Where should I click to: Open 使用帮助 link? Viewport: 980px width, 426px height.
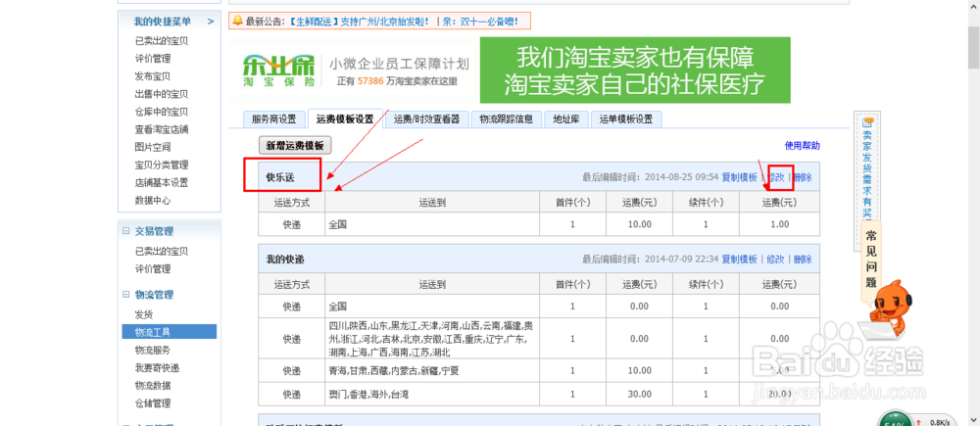pos(803,146)
